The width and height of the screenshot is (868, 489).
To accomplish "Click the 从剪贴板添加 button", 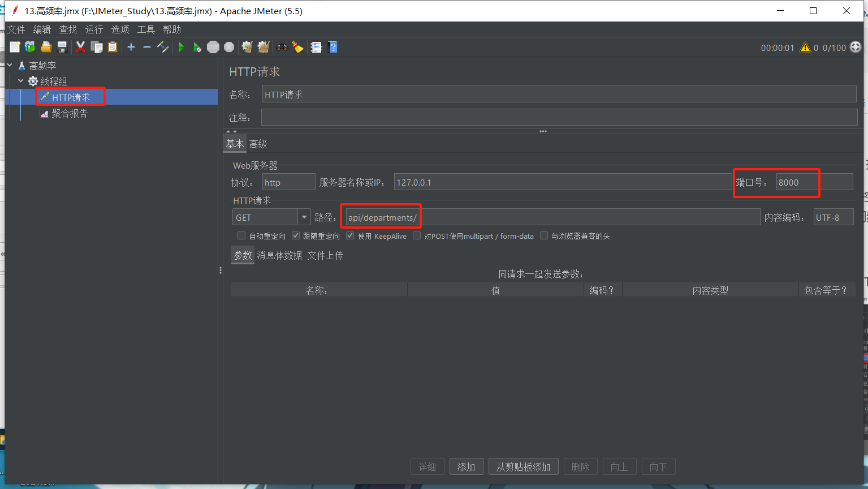I will point(523,467).
